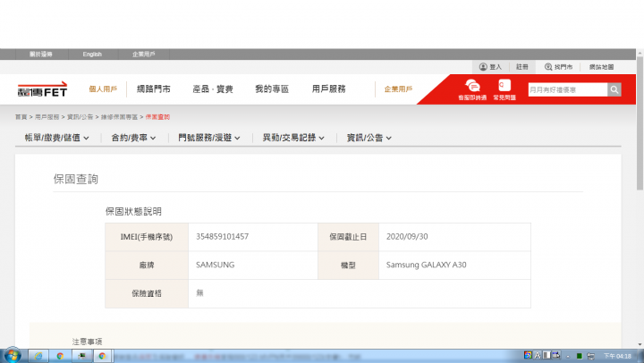Click the 保固查詢 page heading

point(75,179)
